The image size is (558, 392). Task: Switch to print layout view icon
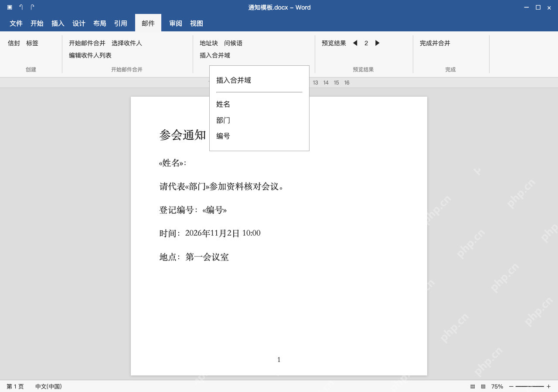(473, 386)
